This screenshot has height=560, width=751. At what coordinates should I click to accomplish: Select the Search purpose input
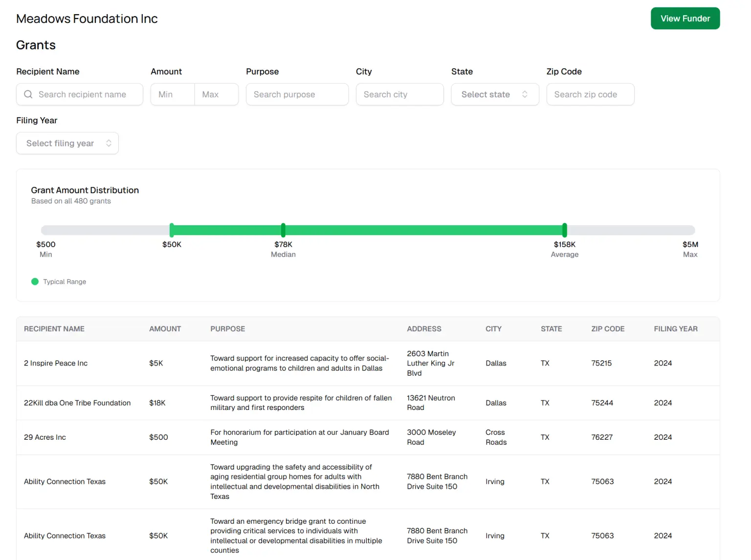click(x=297, y=94)
